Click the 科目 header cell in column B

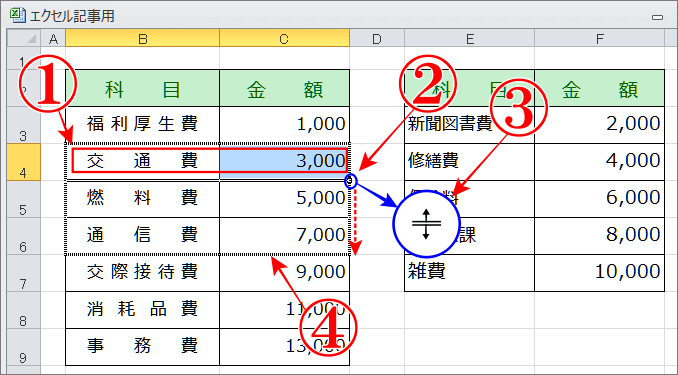142,88
